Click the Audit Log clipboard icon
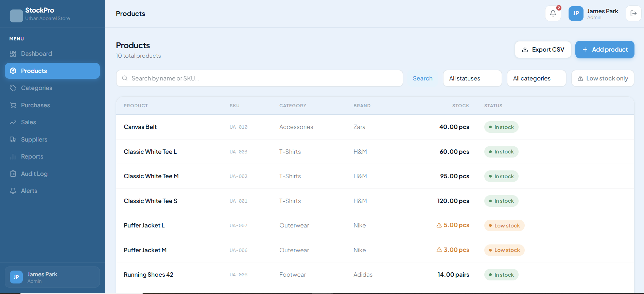The image size is (644, 294). pos(13,174)
